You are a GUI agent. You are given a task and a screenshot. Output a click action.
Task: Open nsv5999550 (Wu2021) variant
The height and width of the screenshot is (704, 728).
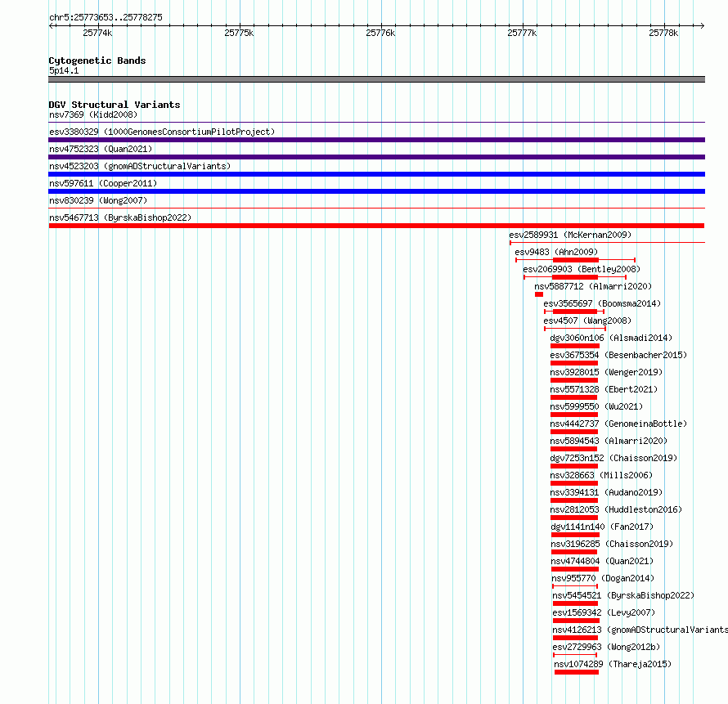596,406
